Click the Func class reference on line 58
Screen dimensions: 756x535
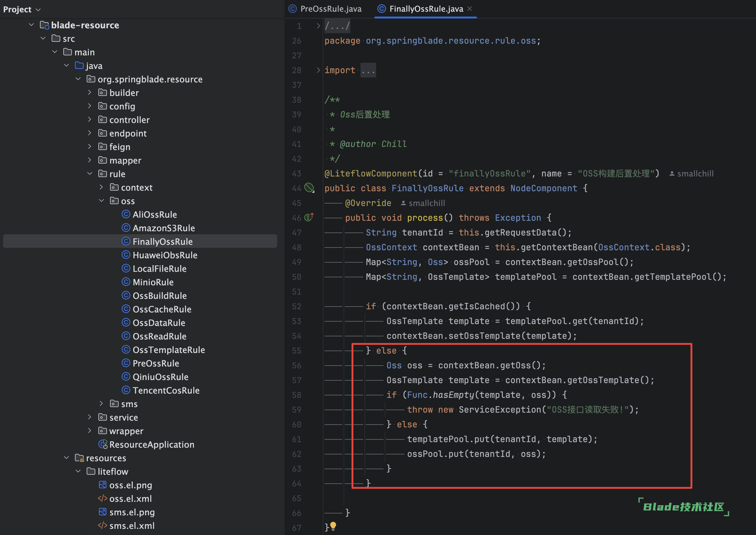click(x=417, y=395)
